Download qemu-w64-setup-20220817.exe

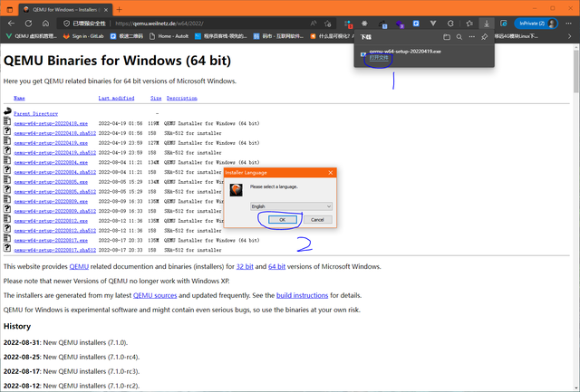pyautogui.click(x=51, y=240)
